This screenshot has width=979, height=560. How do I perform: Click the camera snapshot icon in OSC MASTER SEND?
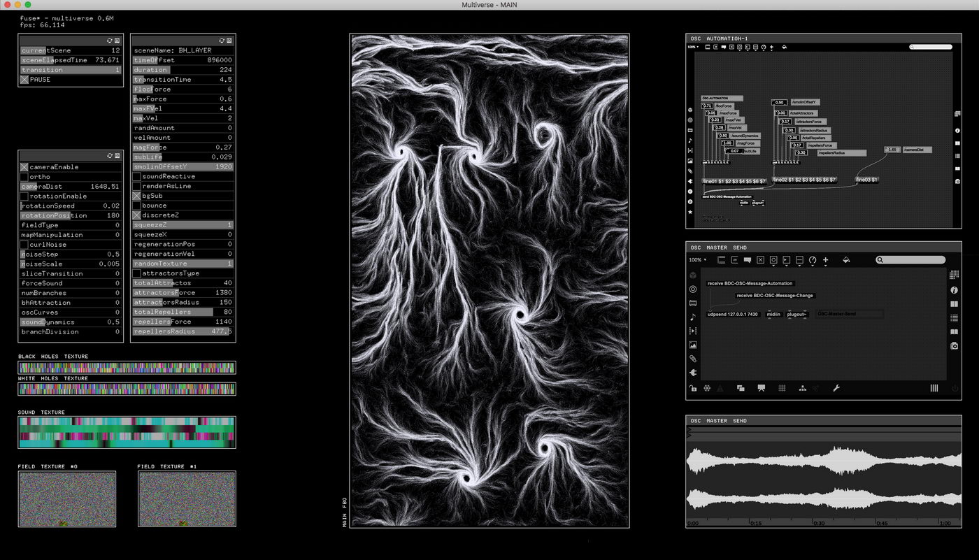click(x=955, y=345)
